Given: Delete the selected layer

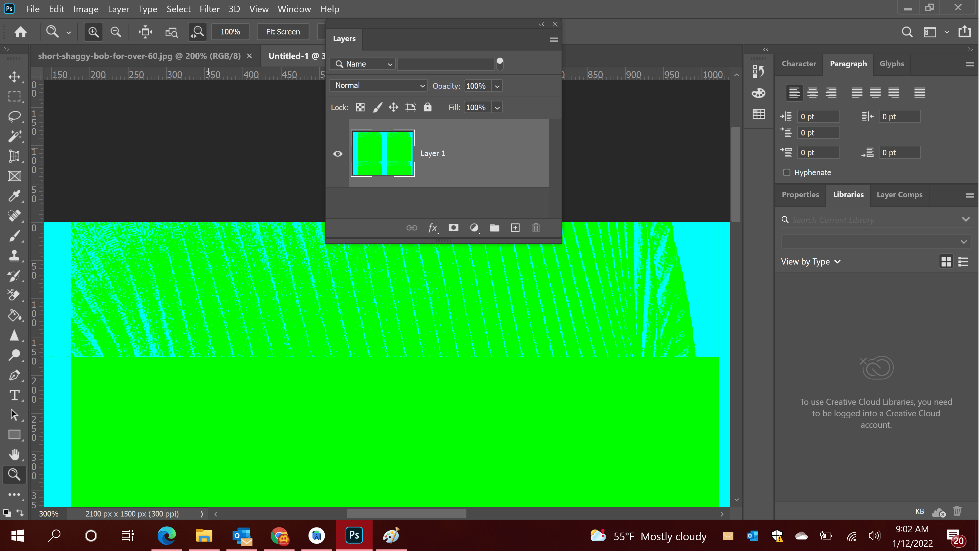Looking at the screenshot, I should click(x=536, y=228).
